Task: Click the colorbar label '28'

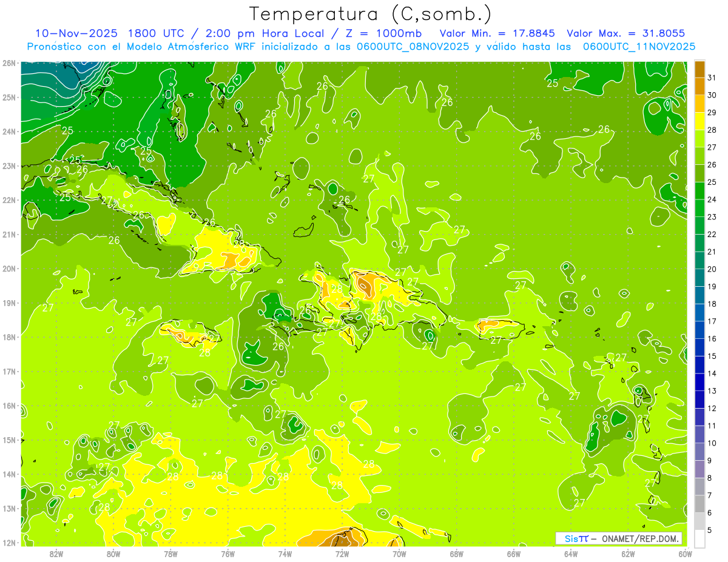Action: point(712,130)
